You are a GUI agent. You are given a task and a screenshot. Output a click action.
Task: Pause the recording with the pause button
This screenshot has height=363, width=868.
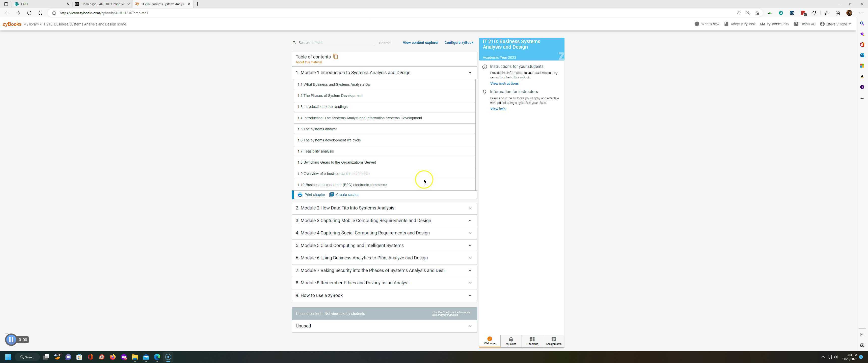pos(11,340)
